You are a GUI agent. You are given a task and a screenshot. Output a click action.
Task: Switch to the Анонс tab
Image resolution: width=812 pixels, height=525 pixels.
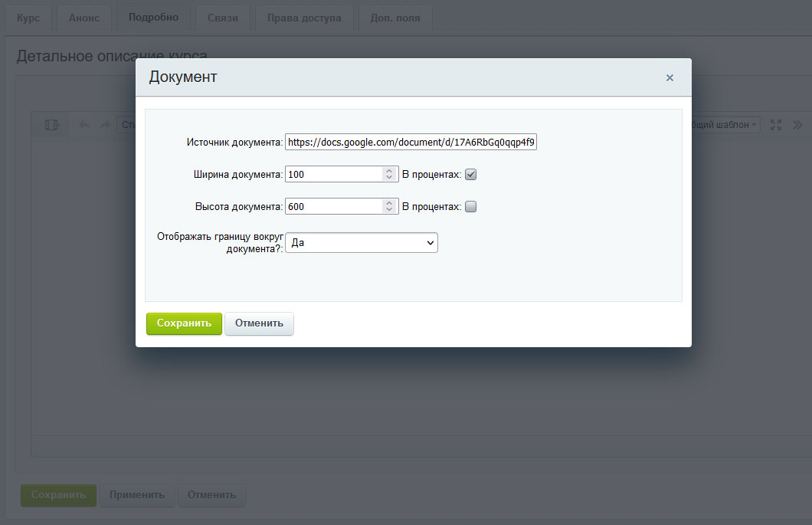coord(84,18)
